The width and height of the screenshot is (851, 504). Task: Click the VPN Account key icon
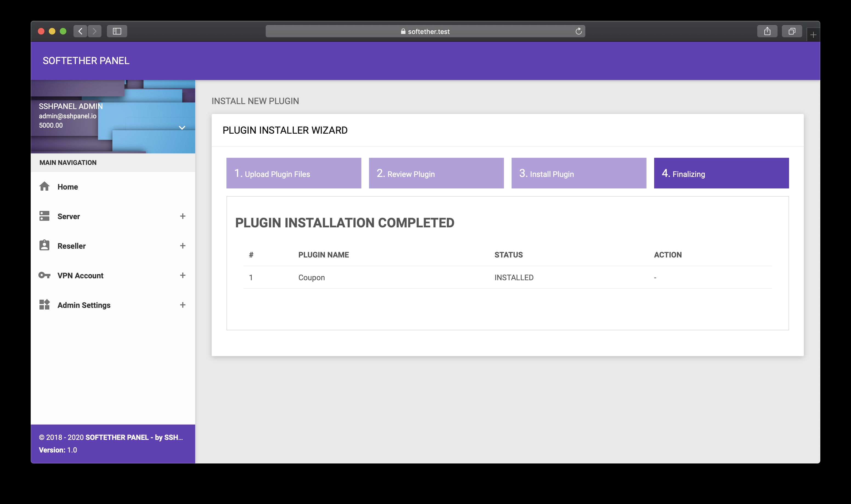point(44,275)
